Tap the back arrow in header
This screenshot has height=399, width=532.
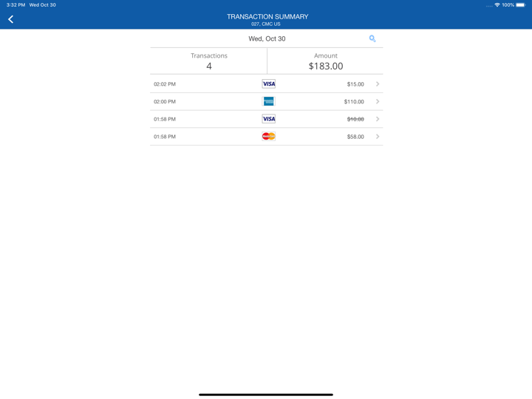[x=11, y=19]
